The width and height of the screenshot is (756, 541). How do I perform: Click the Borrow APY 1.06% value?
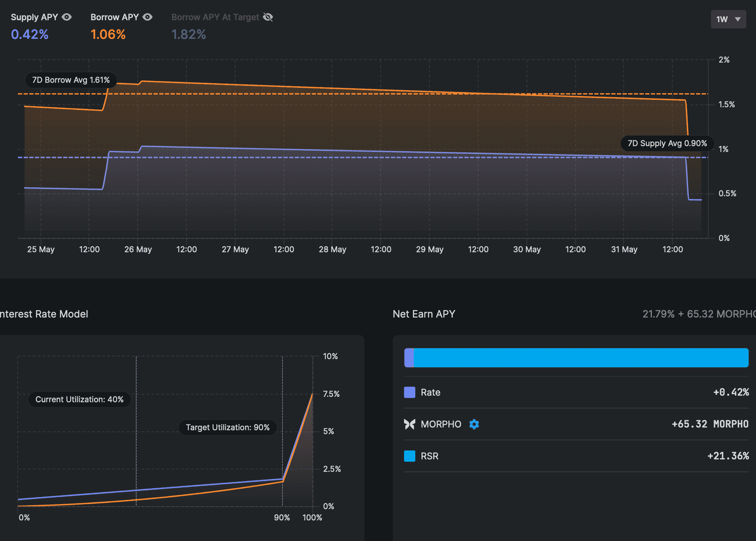[108, 35]
